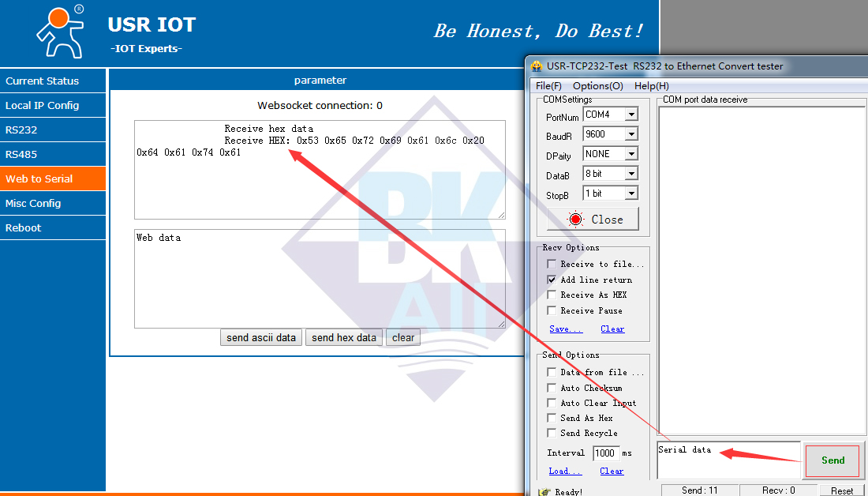This screenshot has width=868, height=496.
Task: Click the USR IOT running-man logo
Action: pyautogui.click(x=60, y=31)
